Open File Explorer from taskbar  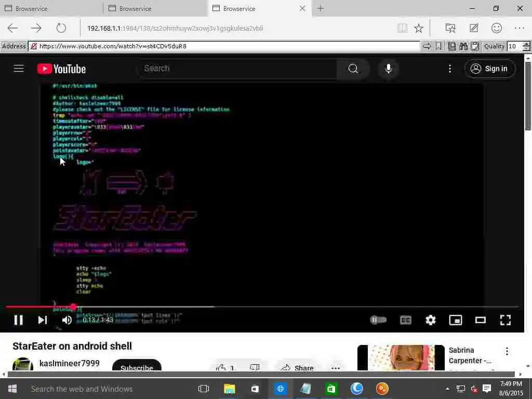coord(229,389)
